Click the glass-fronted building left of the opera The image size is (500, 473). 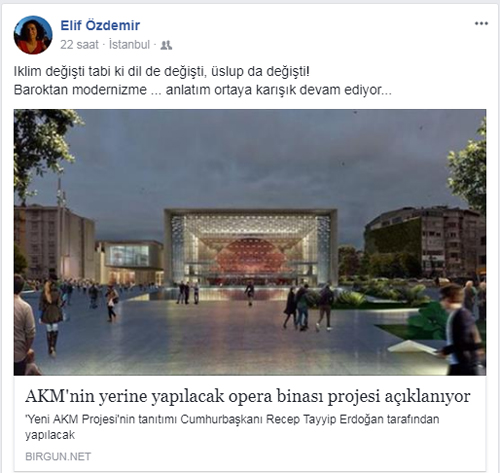pyautogui.click(x=131, y=261)
